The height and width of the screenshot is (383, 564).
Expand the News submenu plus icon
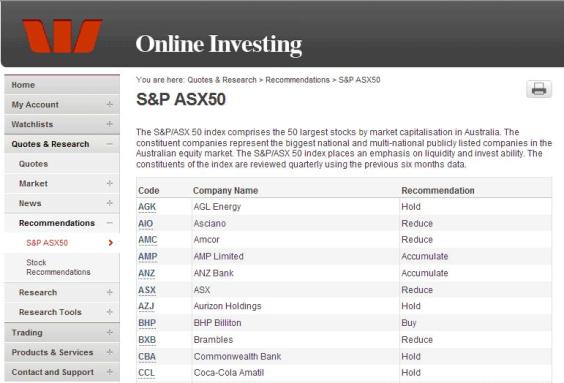tap(110, 203)
